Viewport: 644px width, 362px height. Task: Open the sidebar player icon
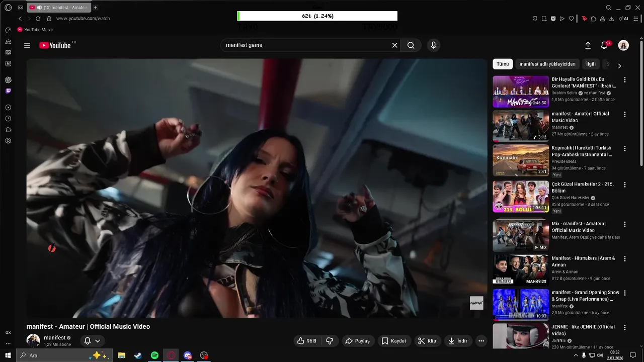click(x=8, y=108)
